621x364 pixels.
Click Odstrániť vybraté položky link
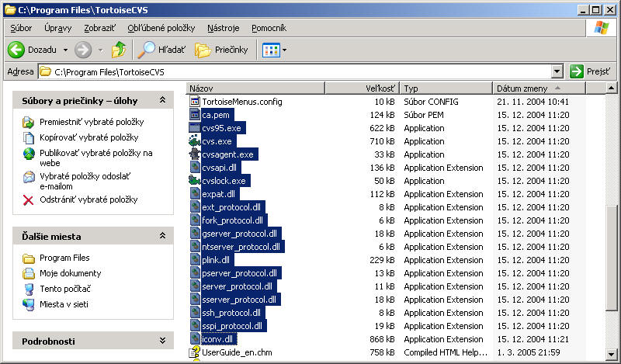tap(88, 199)
